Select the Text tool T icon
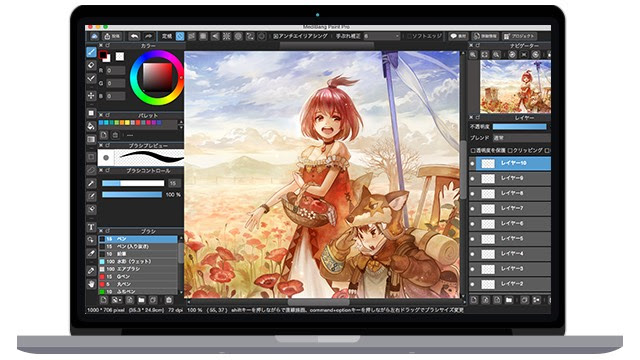640x360 pixels. pyautogui.click(x=91, y=227)
